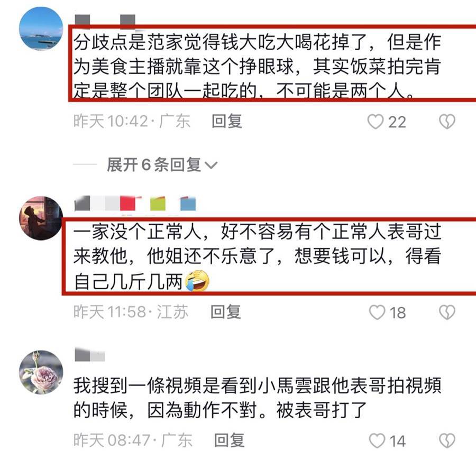The image size is (476, 451).
Task: Dislike the Guangdong comment posted at 10:42
Action: [x=447, y=122]
